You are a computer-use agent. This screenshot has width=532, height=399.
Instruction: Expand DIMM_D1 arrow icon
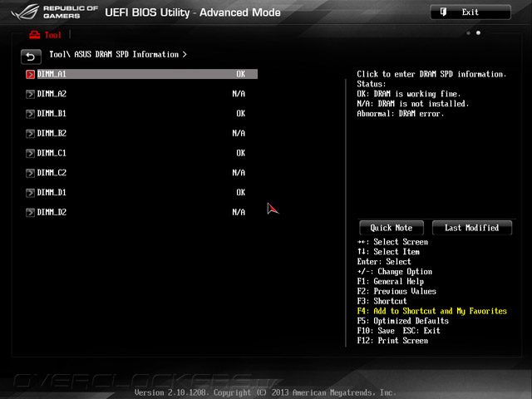(30, 193)
